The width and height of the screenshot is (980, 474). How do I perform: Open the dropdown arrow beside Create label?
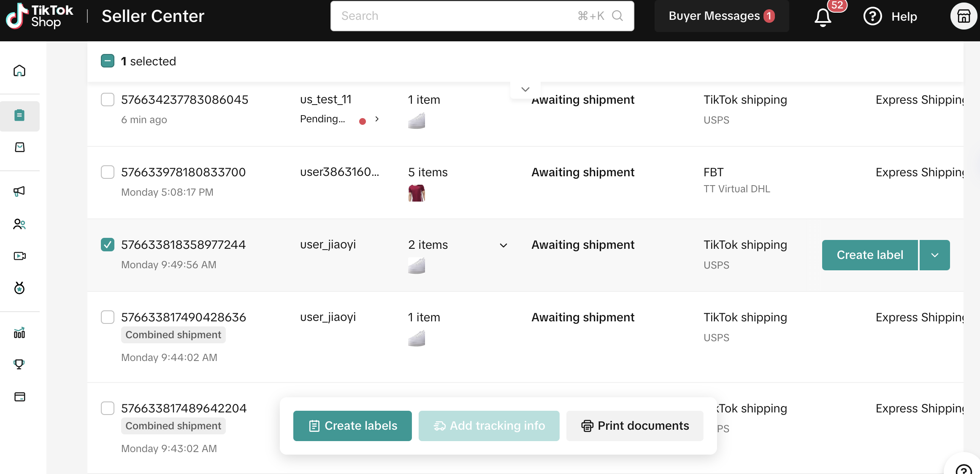click(935, 255)
